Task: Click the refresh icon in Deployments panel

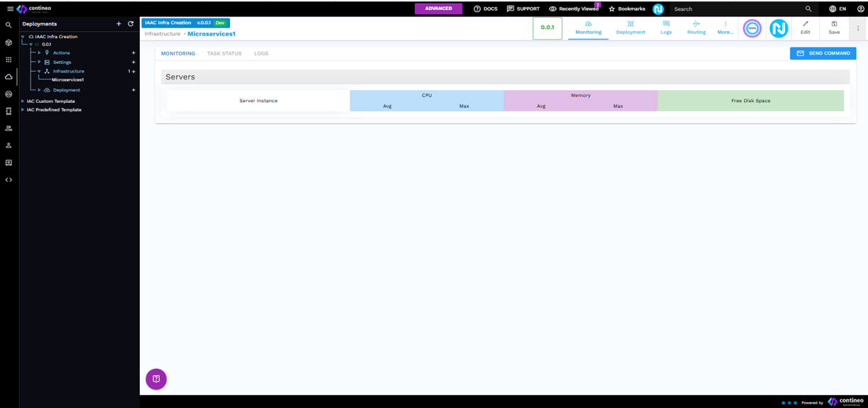Action: [131, 24]
